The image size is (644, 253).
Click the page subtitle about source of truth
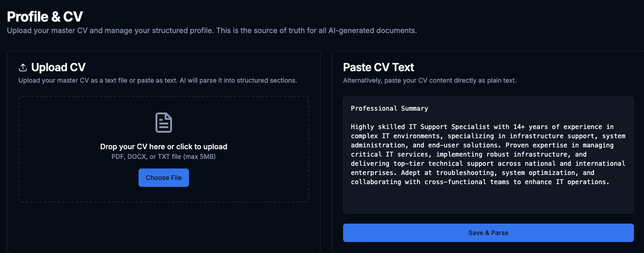pyautogui.click(x=212, y=31)
